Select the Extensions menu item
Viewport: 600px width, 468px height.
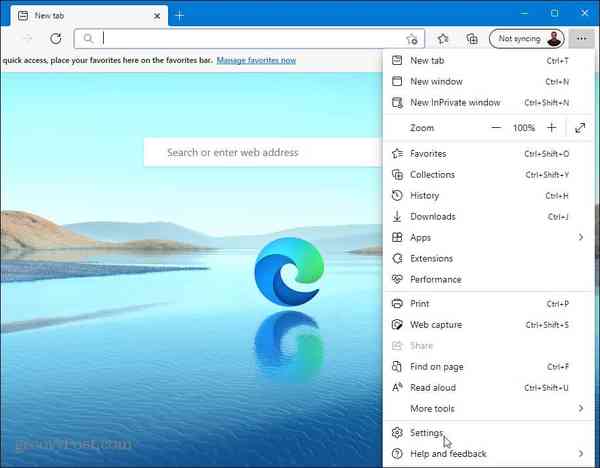pos(431,258)
